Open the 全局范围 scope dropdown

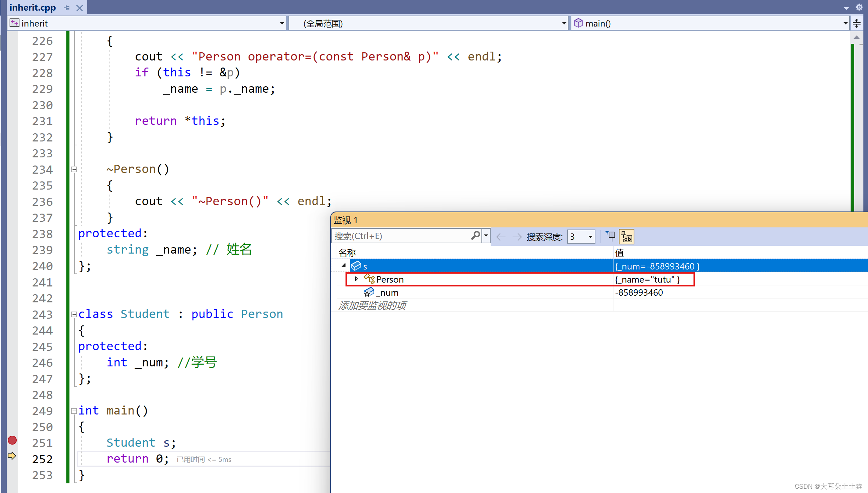point(564,23)
